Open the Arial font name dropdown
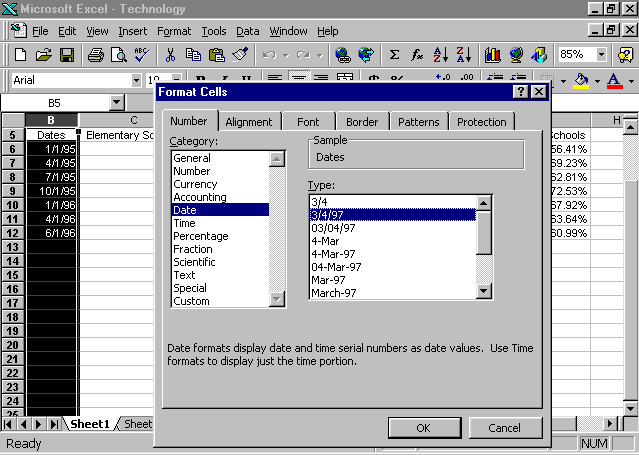This screenshot has width=639, height=455. pos(136,80)
